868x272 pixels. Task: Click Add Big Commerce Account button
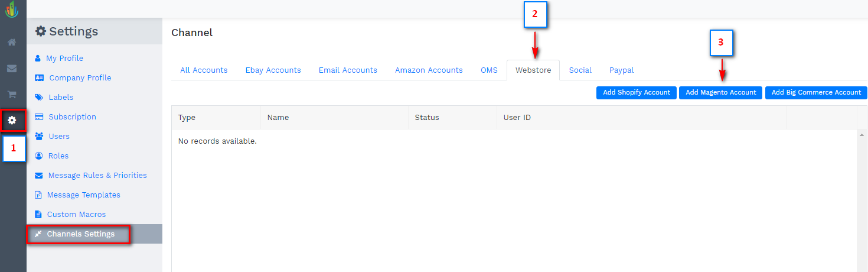tap(816, 93)
